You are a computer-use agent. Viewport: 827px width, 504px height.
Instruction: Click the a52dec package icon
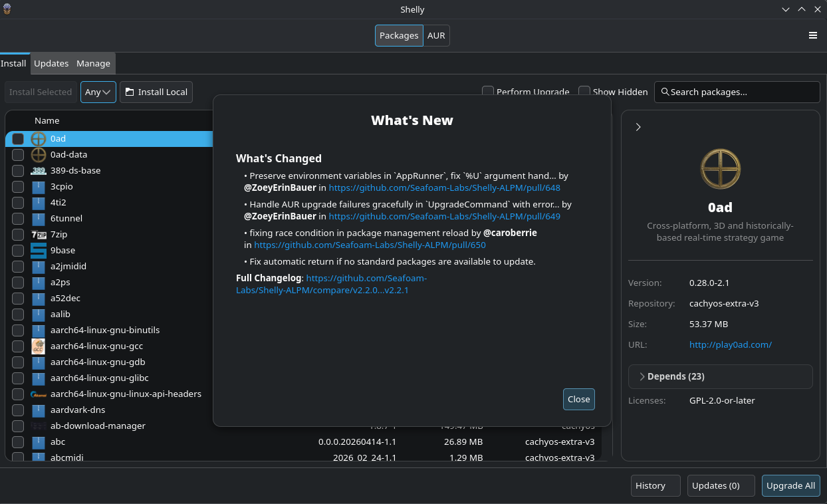pos(39,299)
